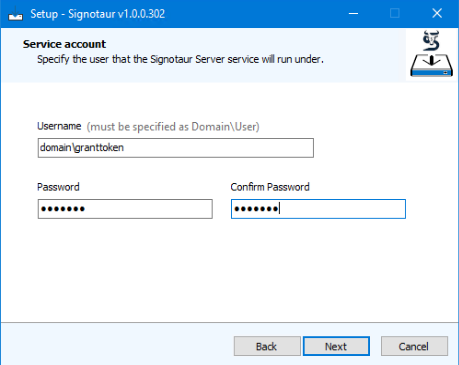Click the 'Specify the user that...' description text
The height and width of the screenshot is (365, 459).
point(180,60)
